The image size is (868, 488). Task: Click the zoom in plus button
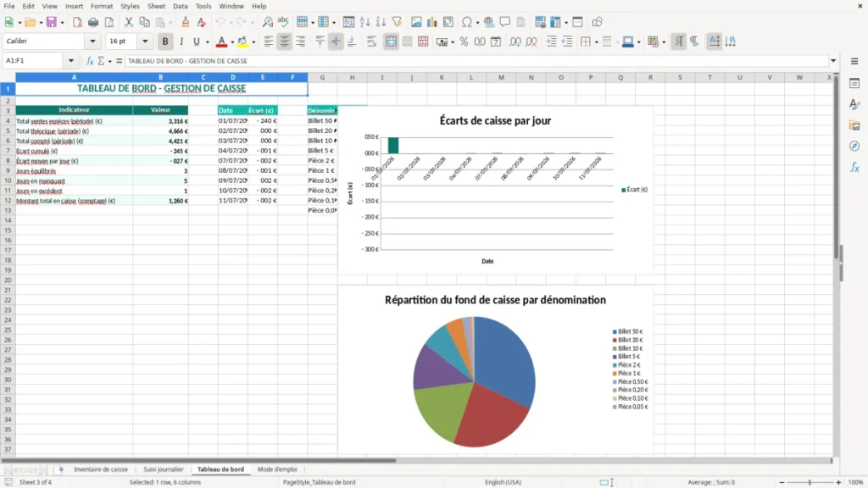coord(838,482)
